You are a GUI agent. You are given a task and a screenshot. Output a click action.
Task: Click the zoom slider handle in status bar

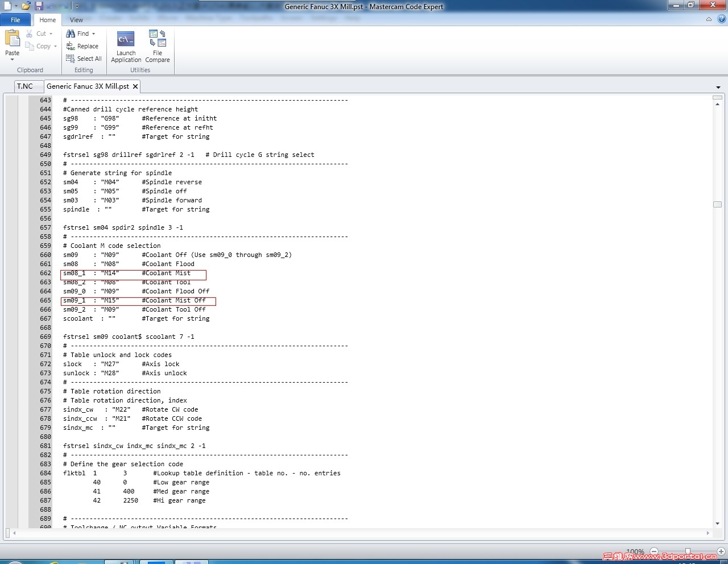[x=688, y=551]
